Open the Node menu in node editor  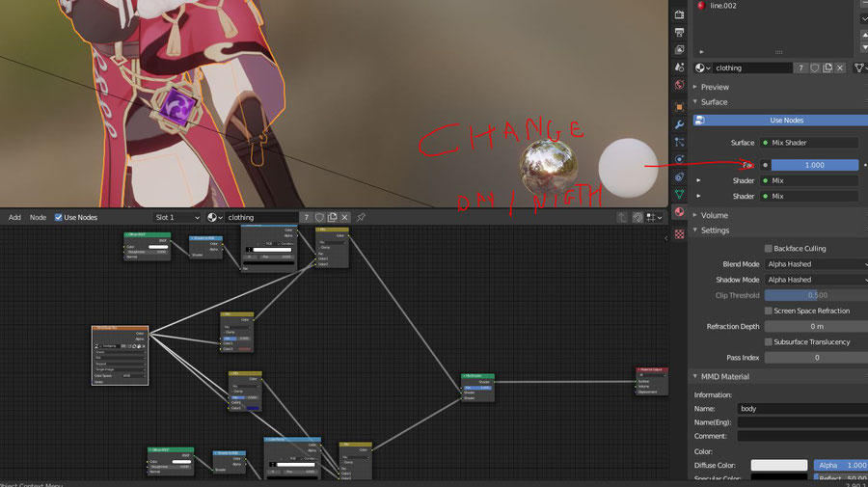(38, 218)
